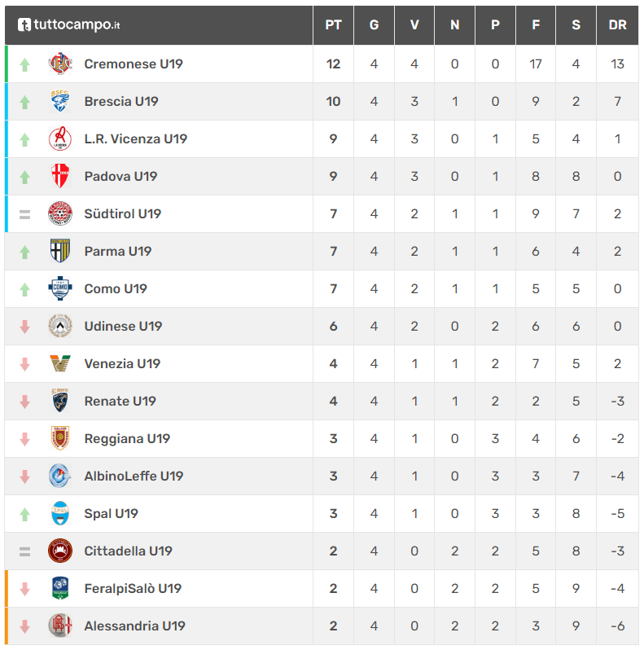The height and width of the screenshot is (650, 644).
Task: Select the Cittadella U19 round crest
Action: click(60, 551)
